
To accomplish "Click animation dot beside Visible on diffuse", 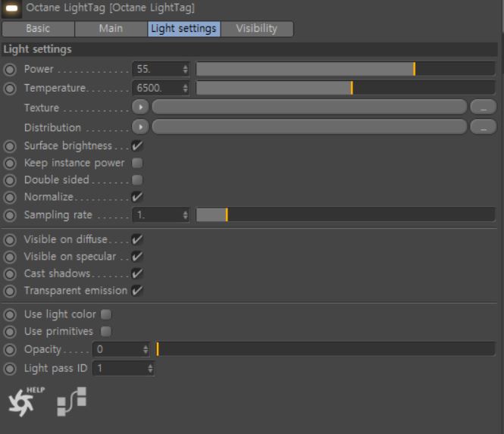I will click(10, 239).
